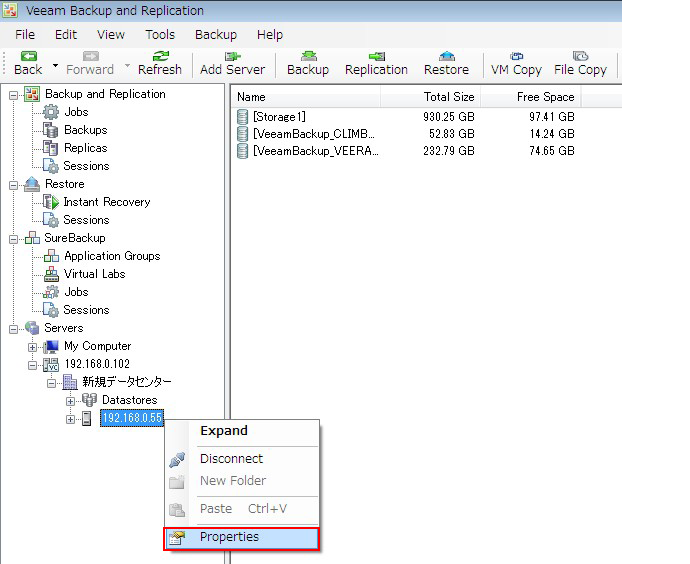Select the highlighted 192.168.0.55 host

coord(132,418)
